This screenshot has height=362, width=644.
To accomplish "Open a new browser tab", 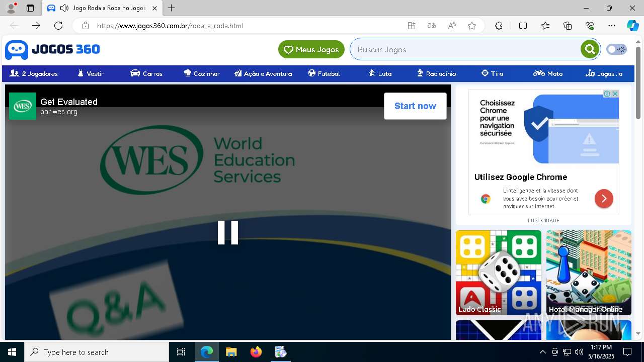I will coord(172,8).
